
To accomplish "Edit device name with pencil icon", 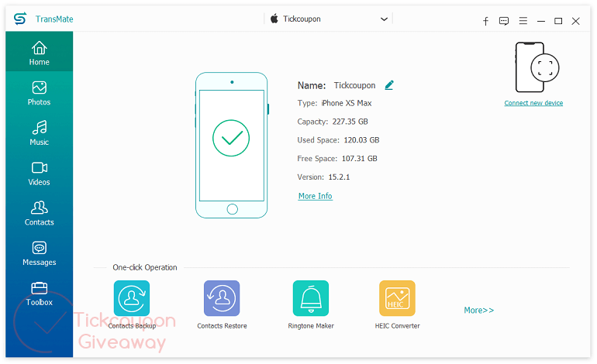I will (x=389, y=85).
